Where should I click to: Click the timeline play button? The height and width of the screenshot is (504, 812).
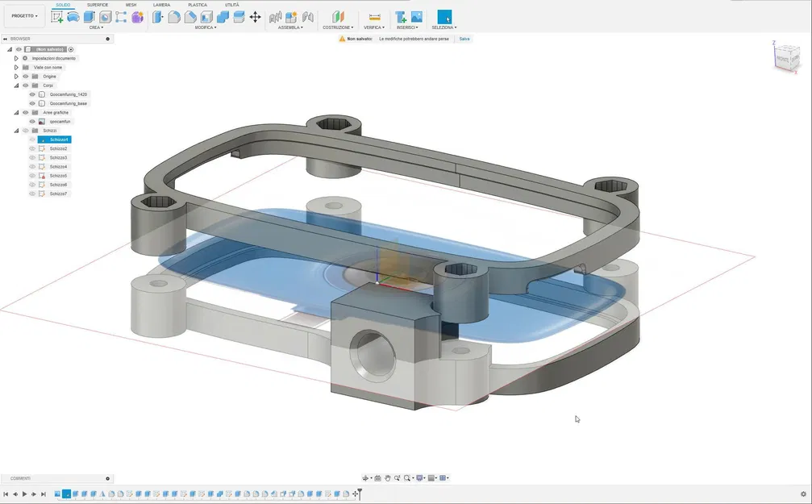(x=24, y=494)
